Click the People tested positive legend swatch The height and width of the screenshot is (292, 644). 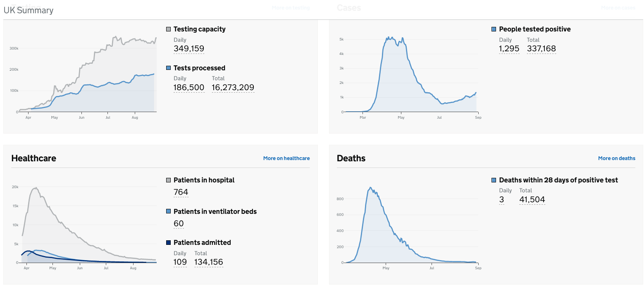tap(494, 29)
